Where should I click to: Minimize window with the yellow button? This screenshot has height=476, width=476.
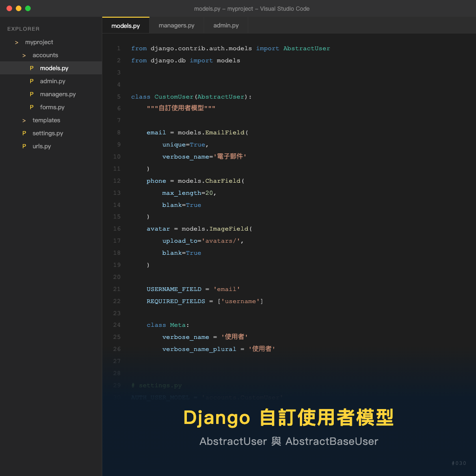click(19, 8)
